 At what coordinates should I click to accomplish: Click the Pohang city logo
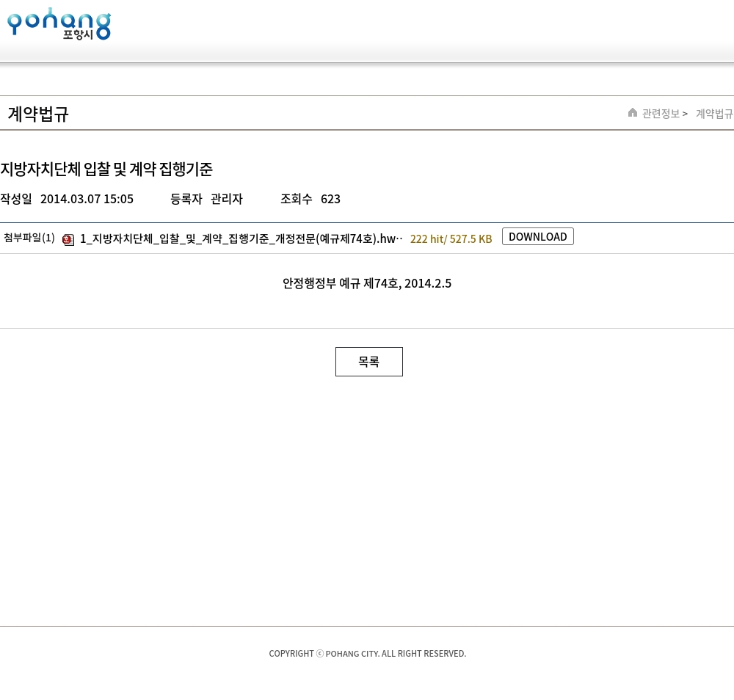click(59, 24)
